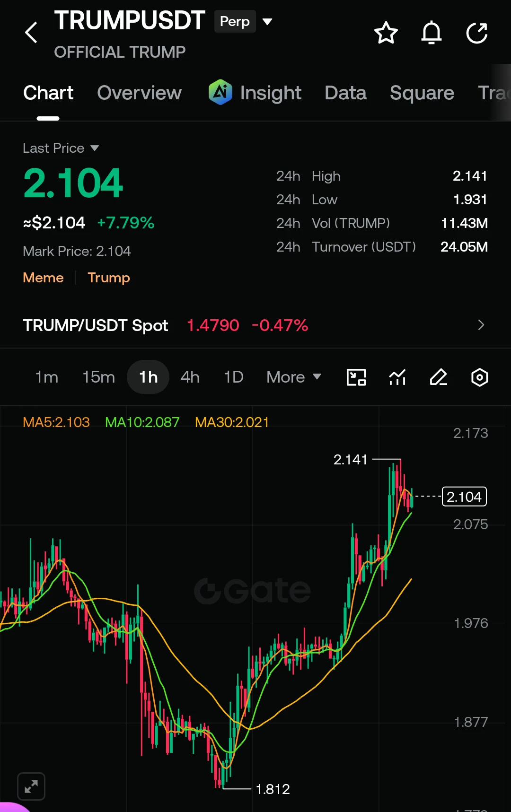The width and height of the screenshot is (511, 812).
Task: Tap the +7.79% change value
Action: (x=126, y=223)
